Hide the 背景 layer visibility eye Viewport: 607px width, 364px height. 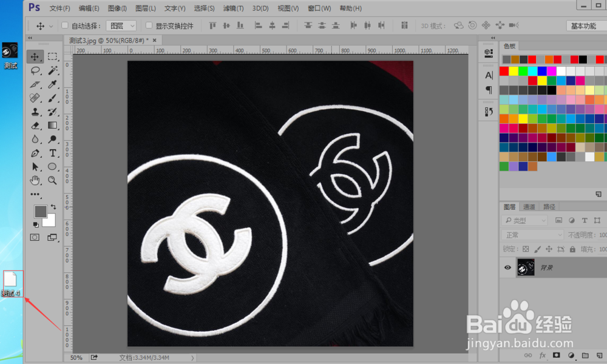click(507, 268)
